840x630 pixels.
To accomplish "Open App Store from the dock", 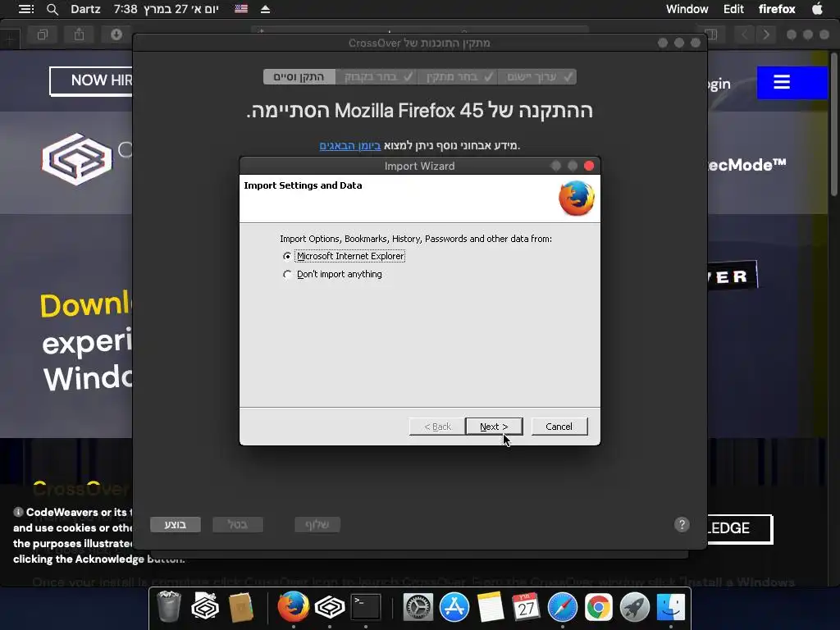I will point(454,607).
